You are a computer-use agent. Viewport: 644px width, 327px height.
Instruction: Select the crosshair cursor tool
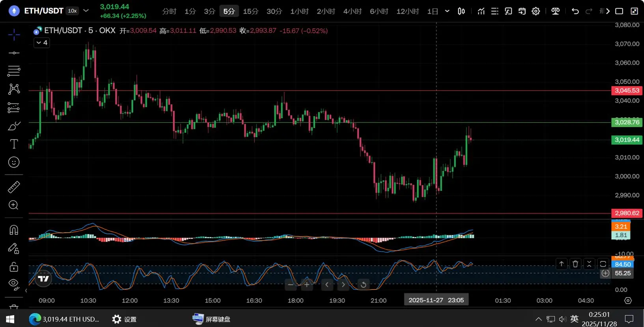pyautogui.click(x=14, y=35)
